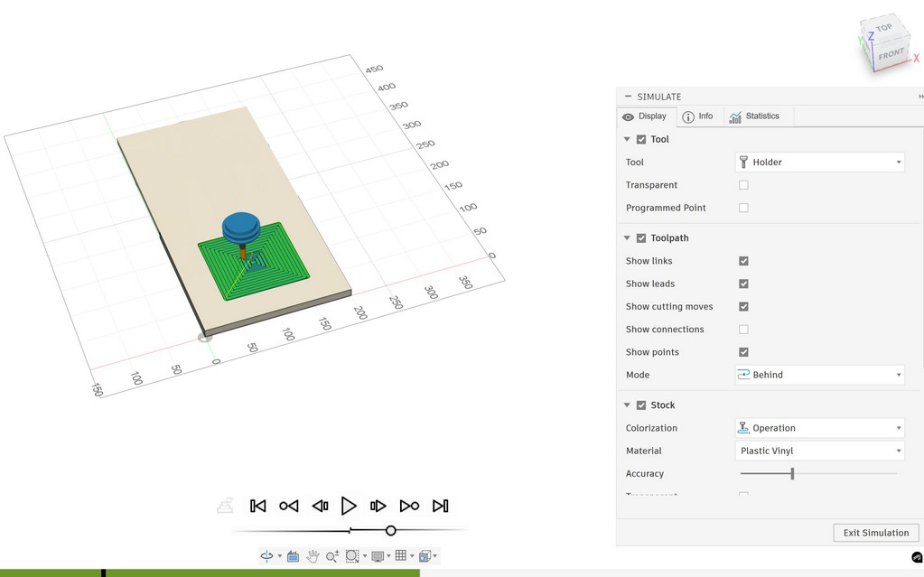924x577 pixels.
Task: Click the green simulation progress bar
Action: coord(210,572)
